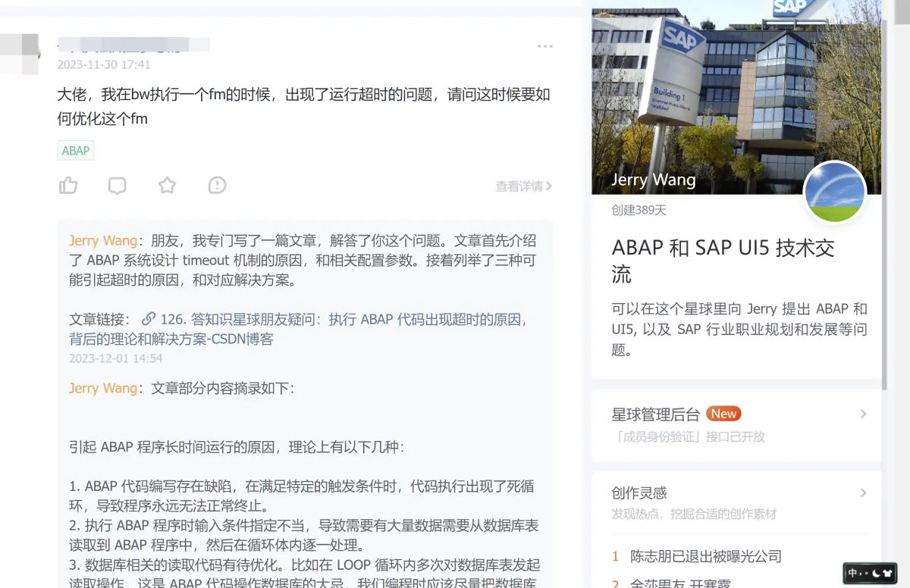Click the ABAP tag on the post
Image resolution: width=910 pixels, height=588 pixels.
click(76, 151)
